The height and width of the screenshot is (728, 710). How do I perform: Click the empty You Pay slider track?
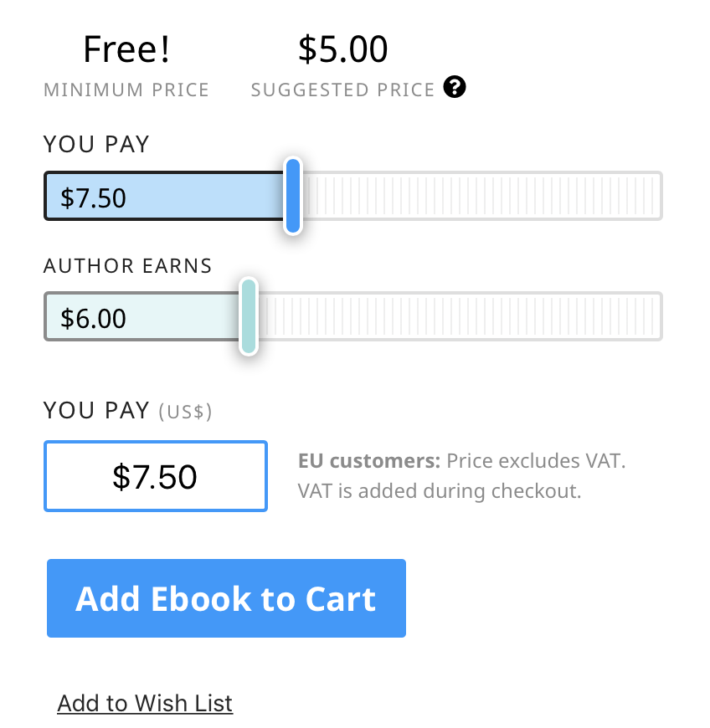481,196
